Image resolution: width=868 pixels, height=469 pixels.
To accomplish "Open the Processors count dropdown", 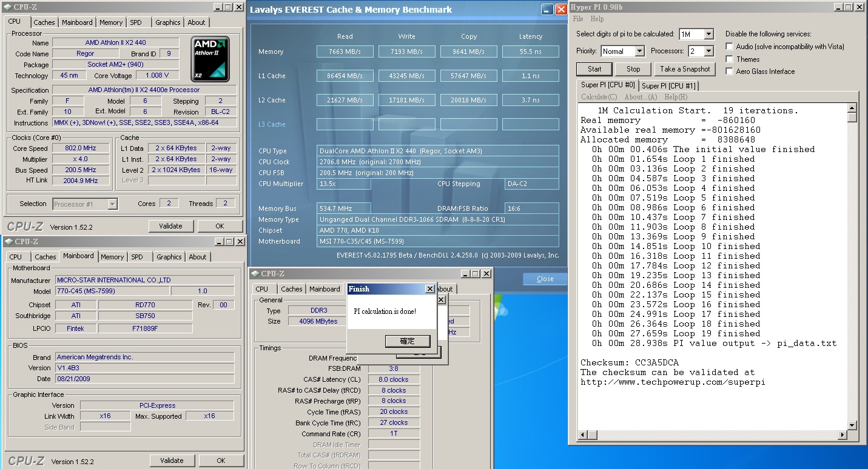I will tap(708, 51).
